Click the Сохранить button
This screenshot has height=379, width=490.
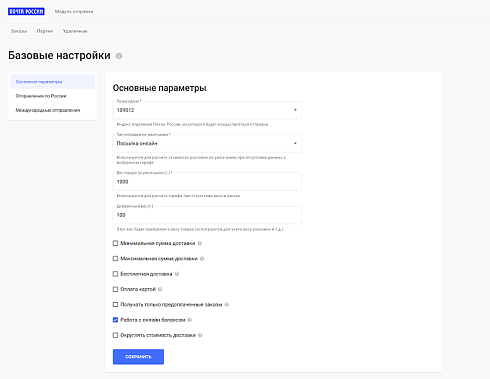[x=138, y=357]
